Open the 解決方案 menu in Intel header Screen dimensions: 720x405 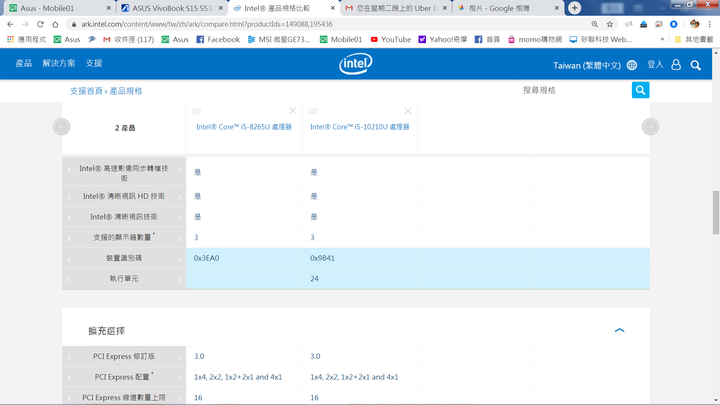59,63
